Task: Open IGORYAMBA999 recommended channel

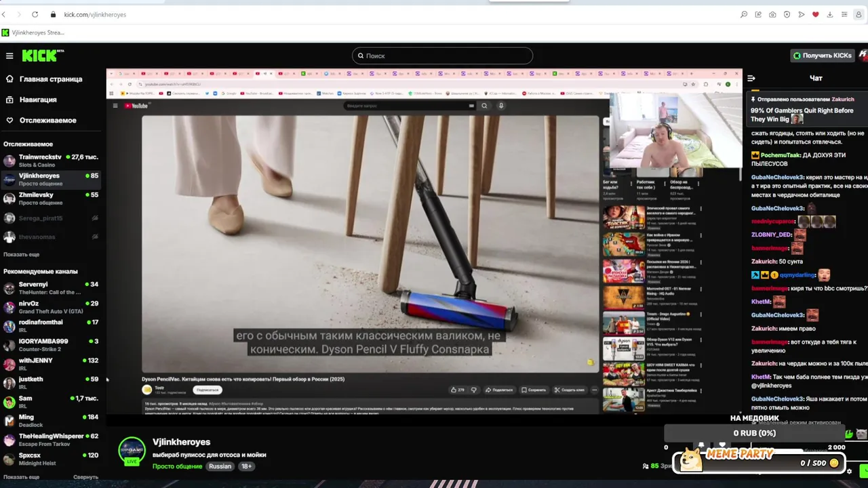Action: (52, 345)
